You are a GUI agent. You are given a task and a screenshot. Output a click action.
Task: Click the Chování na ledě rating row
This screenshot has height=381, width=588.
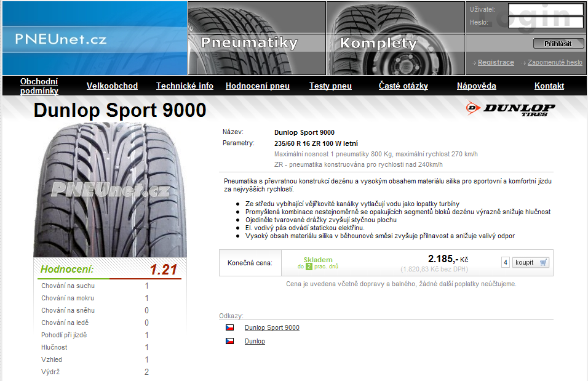95,323
